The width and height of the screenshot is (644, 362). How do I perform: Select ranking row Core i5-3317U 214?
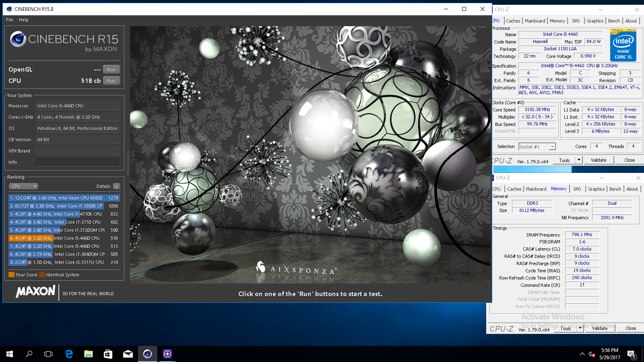coord(64,262)
